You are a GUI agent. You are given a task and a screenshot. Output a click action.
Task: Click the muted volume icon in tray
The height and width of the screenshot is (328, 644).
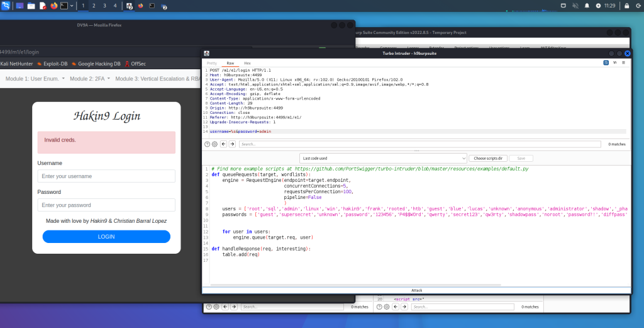[x=575, y=6]
